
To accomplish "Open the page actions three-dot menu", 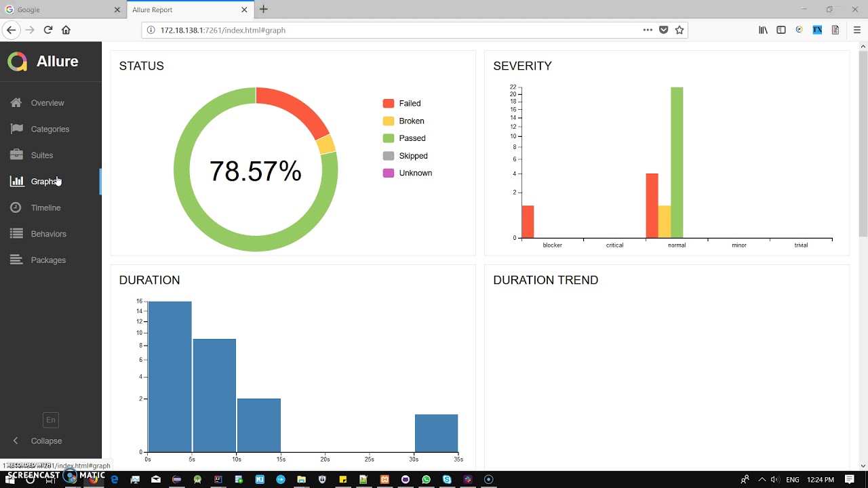I will (648, 30).
